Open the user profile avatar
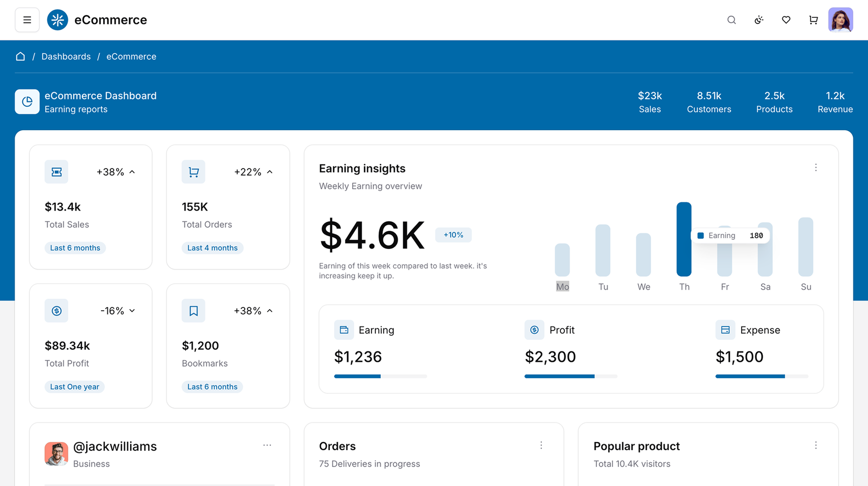The image size is (868, 486). tap(840, 20)
